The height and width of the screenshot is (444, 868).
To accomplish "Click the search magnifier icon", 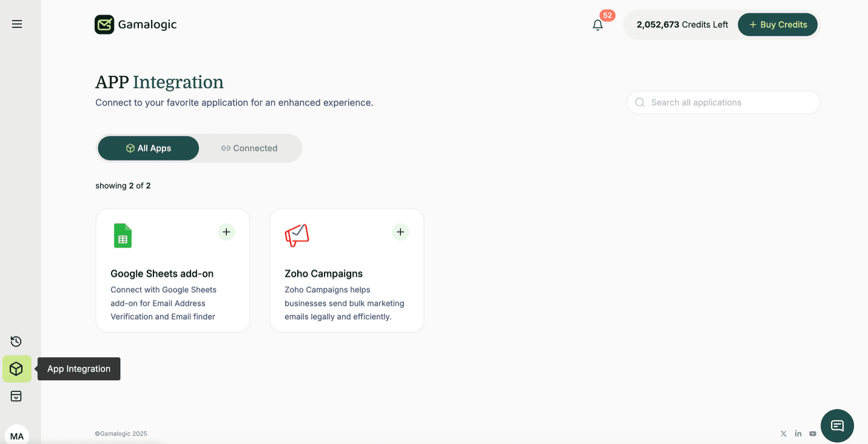I will pos(640,103).
